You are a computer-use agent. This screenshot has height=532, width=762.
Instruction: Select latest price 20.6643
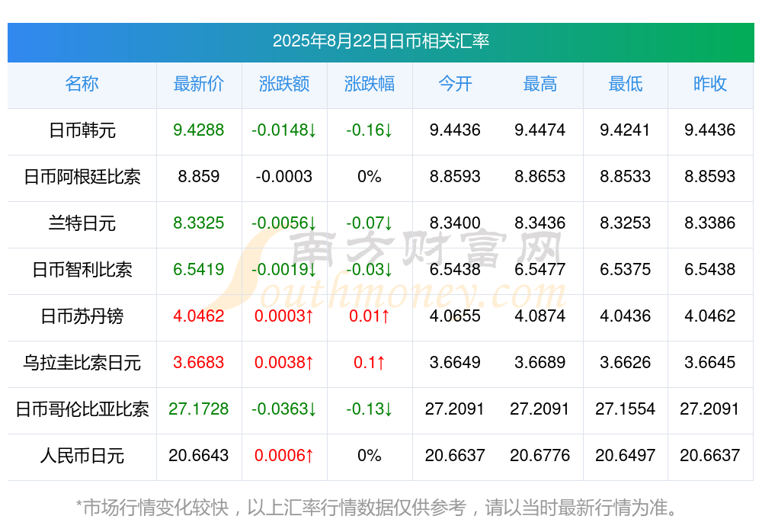click(198, 455)
